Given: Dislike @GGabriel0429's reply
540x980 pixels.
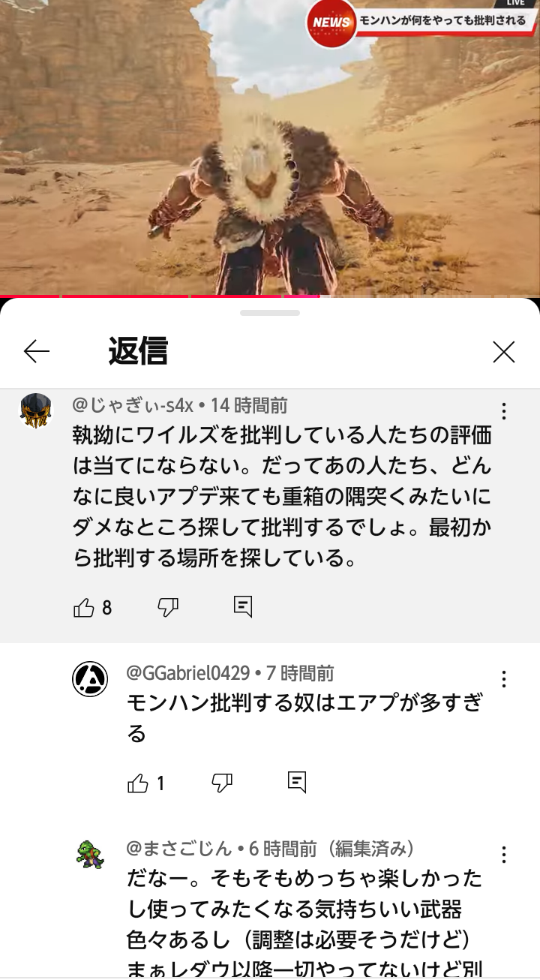Looking at the screenshot, I should coord(222,784).
